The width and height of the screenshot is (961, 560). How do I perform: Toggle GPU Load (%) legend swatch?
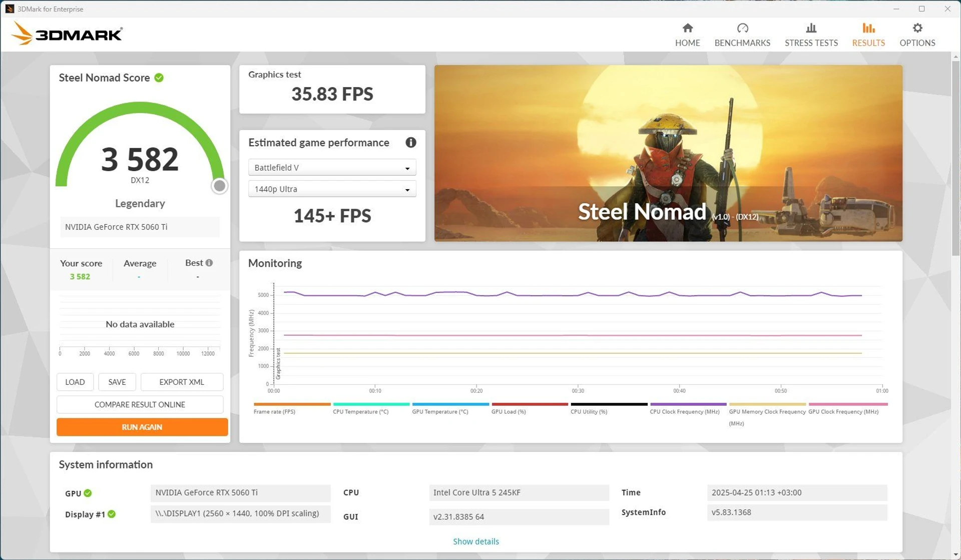530,404
